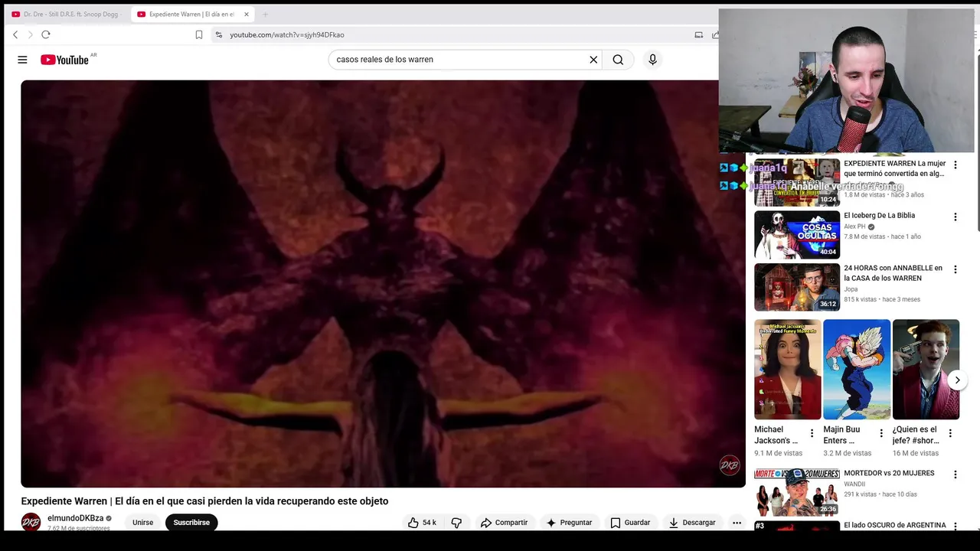Click the video player to pause
This screenshot has height=551, width=980.
(383, 283)
